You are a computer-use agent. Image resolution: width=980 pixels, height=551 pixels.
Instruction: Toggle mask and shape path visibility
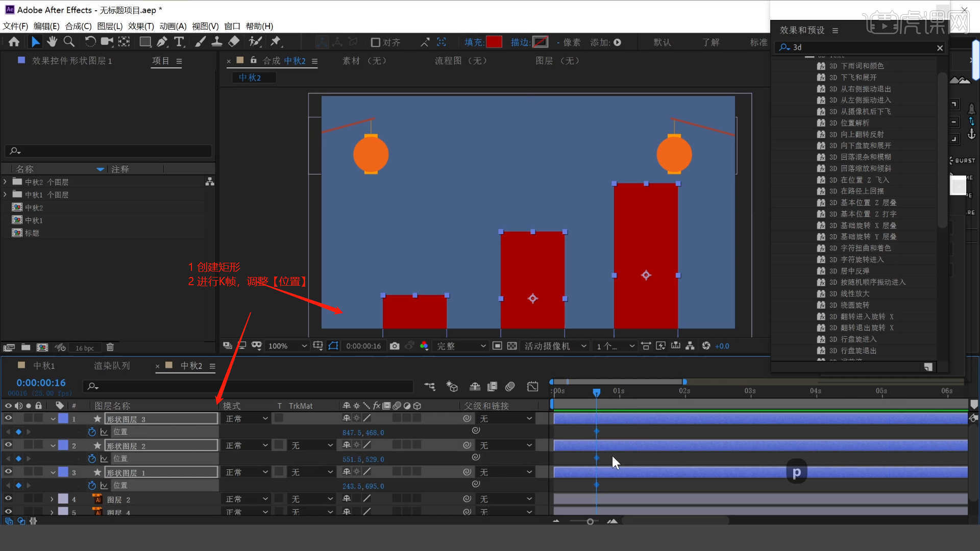(333, 346)
